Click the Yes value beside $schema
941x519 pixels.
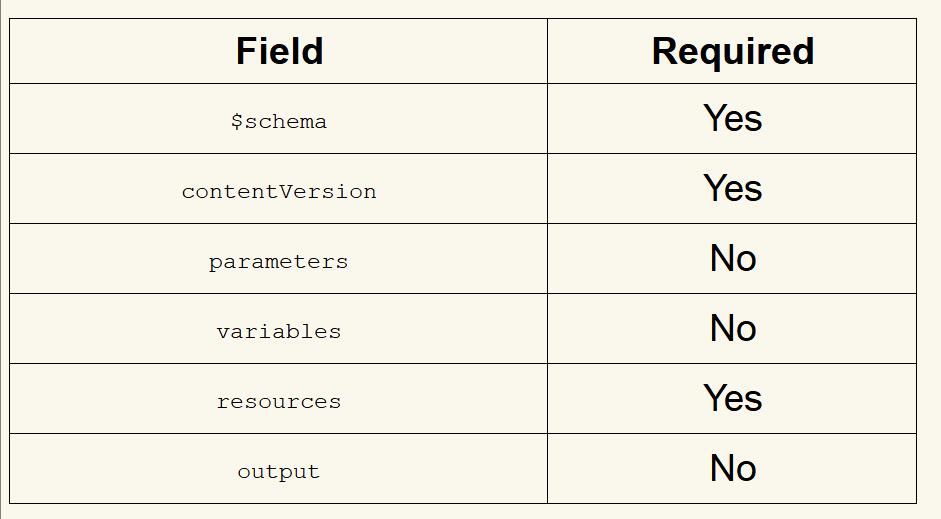[732, 118]
